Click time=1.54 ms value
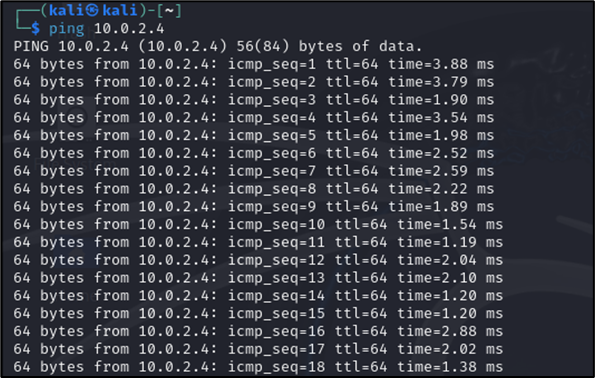The image size is (595, 378). pos(450,225)
